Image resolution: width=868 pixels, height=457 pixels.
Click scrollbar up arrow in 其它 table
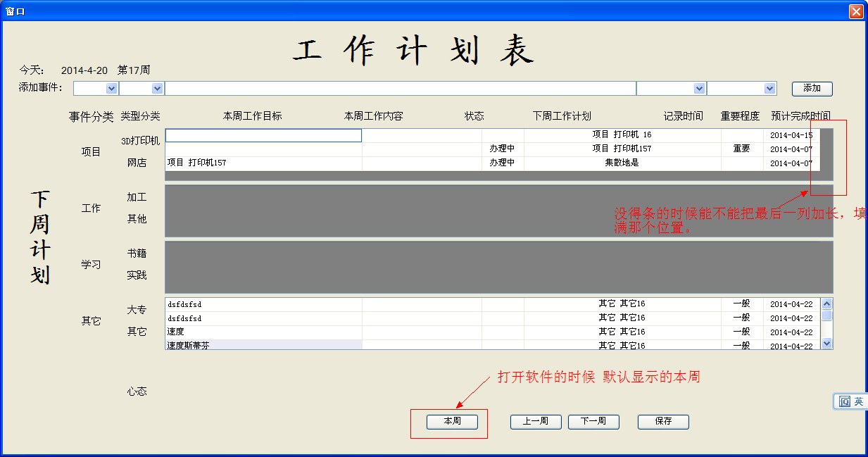[826, 303]
